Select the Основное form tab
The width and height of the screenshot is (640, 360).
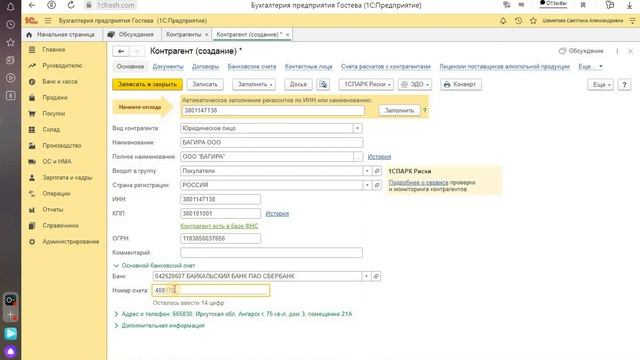pos(130,67)
